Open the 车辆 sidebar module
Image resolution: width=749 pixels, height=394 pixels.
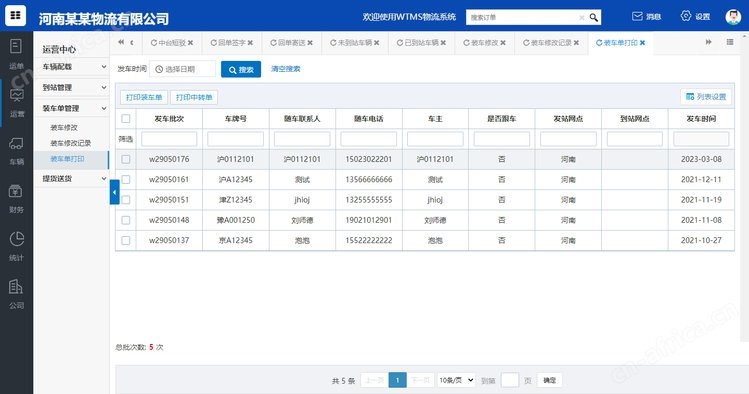16,150
